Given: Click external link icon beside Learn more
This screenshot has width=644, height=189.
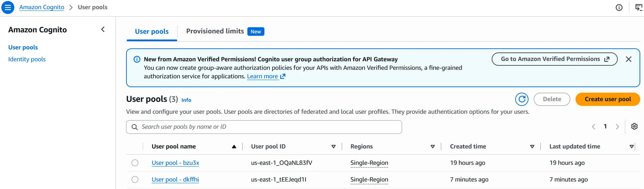Looking at the screenshot, I should pyautogui.click(x=282, y=76).
